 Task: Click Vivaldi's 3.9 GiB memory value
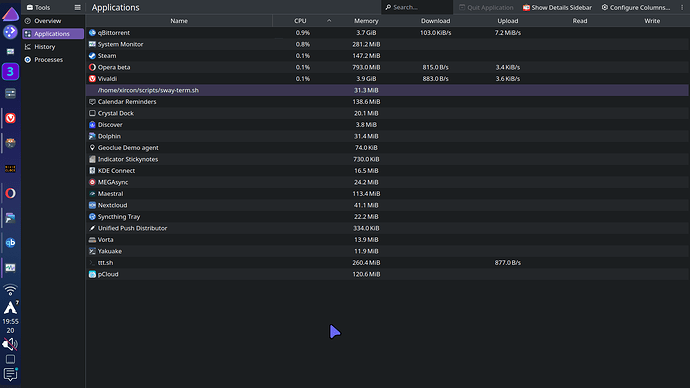click(x=366, y=79)
